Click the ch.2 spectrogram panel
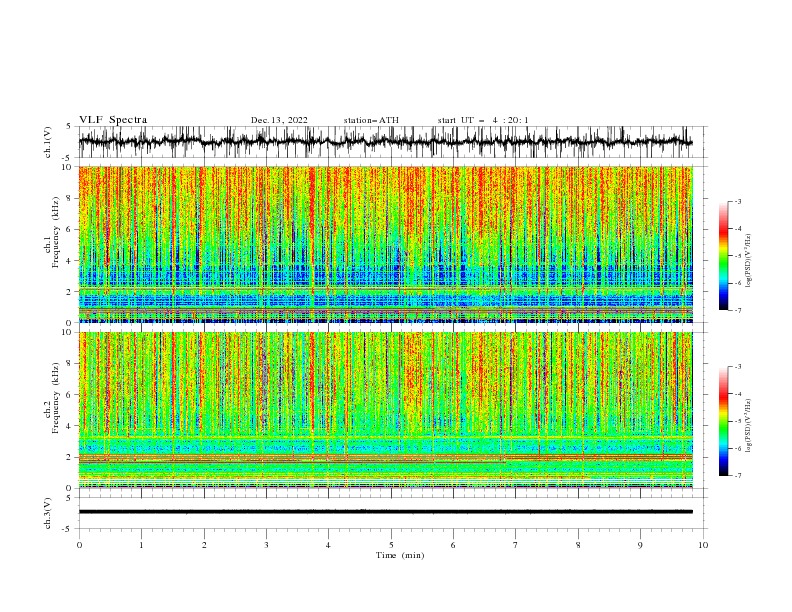 [x=385, y=410]
